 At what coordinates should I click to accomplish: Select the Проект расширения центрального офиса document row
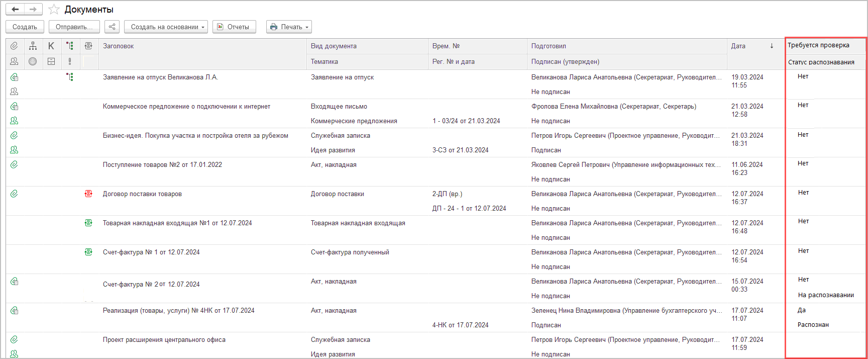(x=164, y=340)
